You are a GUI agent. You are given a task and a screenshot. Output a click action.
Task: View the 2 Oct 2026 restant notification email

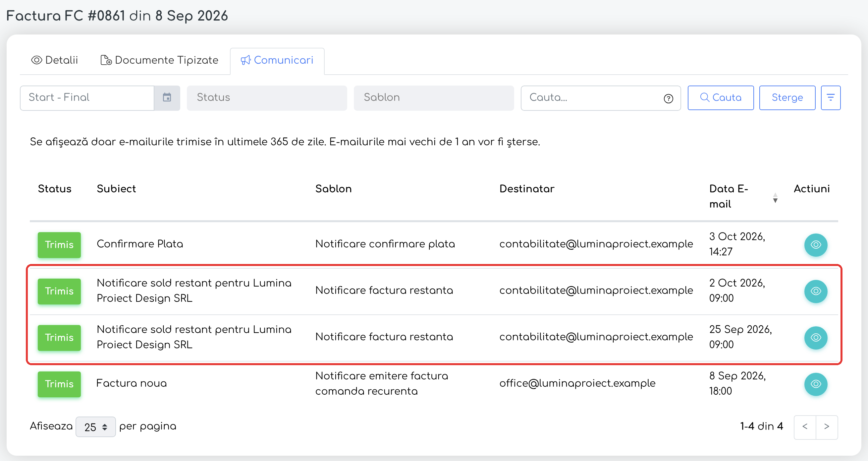[x=815, y=292]
